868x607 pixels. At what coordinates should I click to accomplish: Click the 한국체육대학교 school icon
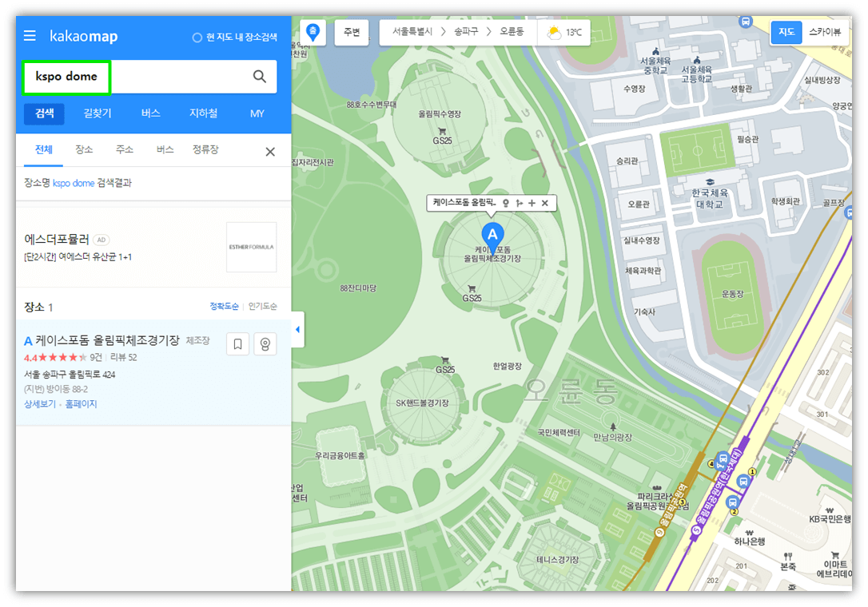[710, 182]
